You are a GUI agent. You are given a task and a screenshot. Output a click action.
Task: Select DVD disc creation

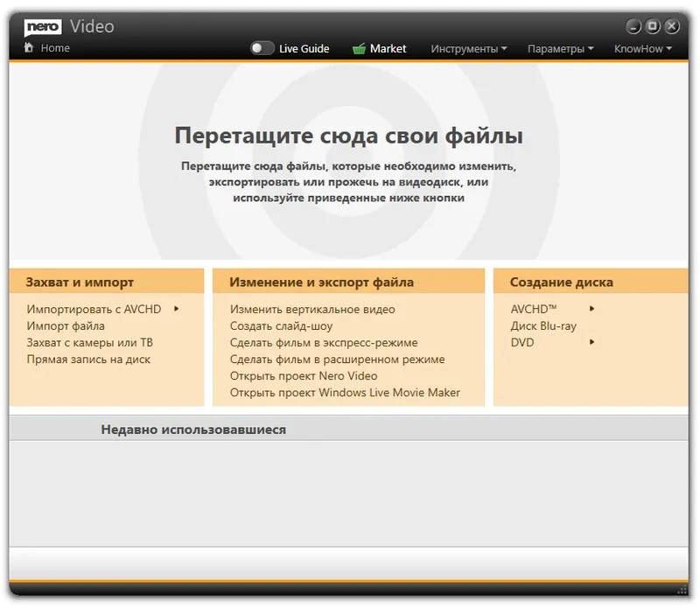click(522, 342)
